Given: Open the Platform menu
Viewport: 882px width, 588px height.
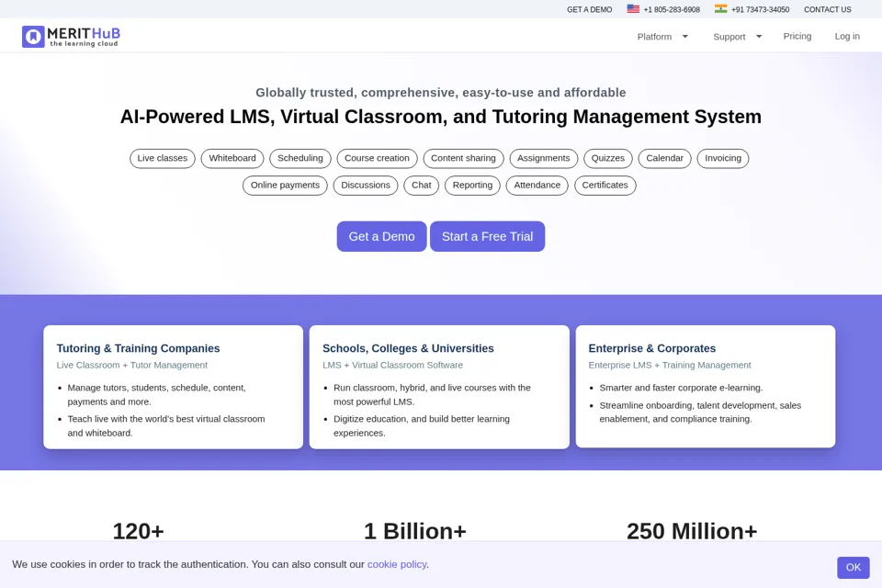Looking at the screenshot, I should [x=654, y=37].
